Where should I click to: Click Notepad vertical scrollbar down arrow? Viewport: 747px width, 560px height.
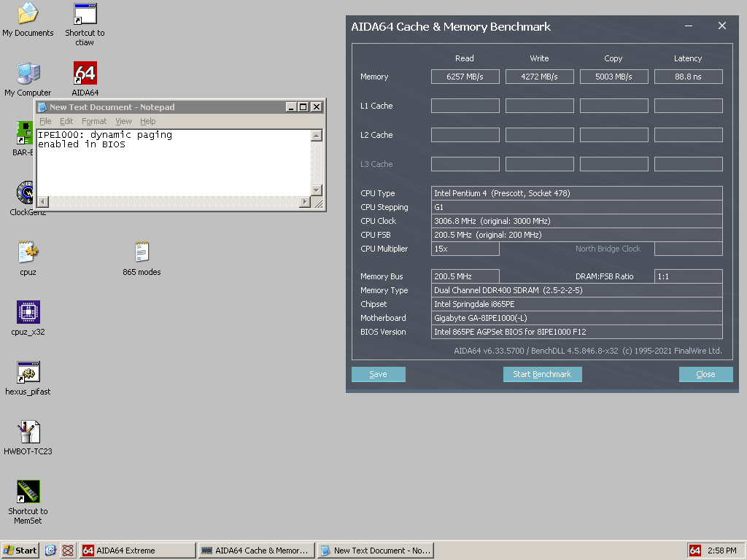[x=317, y=190]
